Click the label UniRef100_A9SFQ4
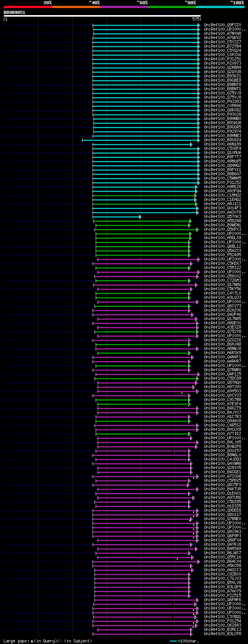Viewport: 248px width, 644px height. click(222, 191)
